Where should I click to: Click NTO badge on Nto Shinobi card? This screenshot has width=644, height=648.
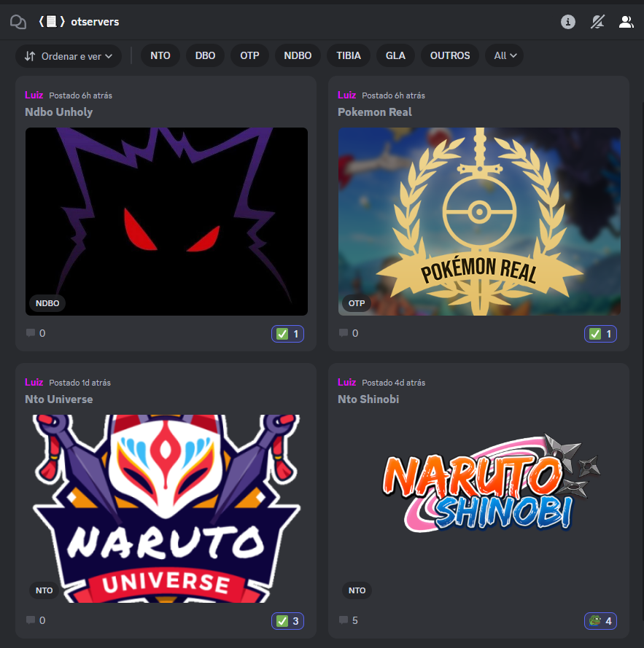(357, 590)
